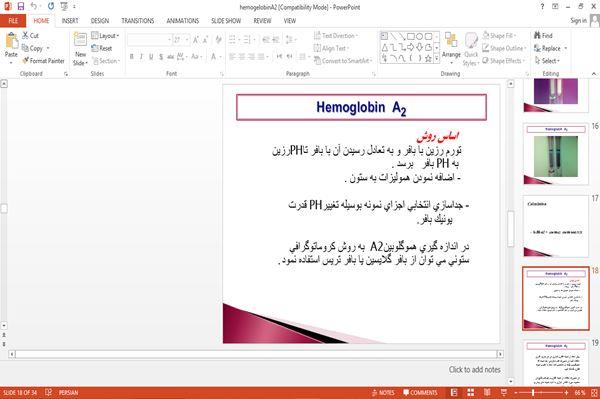Click 'Click to add notes' area
Screen dimensions: 600x399
click(474, 370)
